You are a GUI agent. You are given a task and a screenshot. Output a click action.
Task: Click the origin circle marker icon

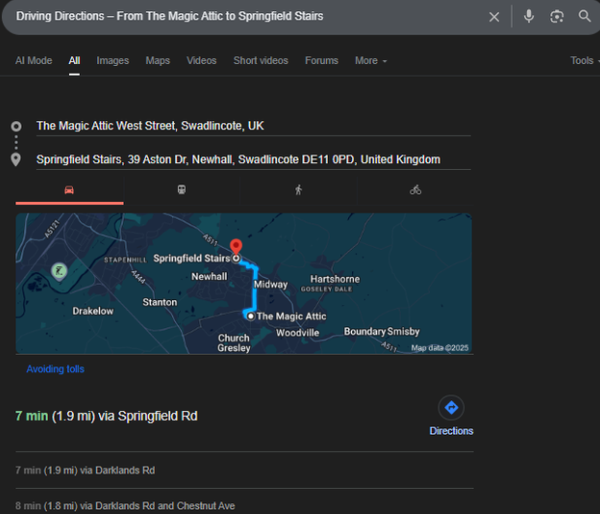[x=16, y=126]
